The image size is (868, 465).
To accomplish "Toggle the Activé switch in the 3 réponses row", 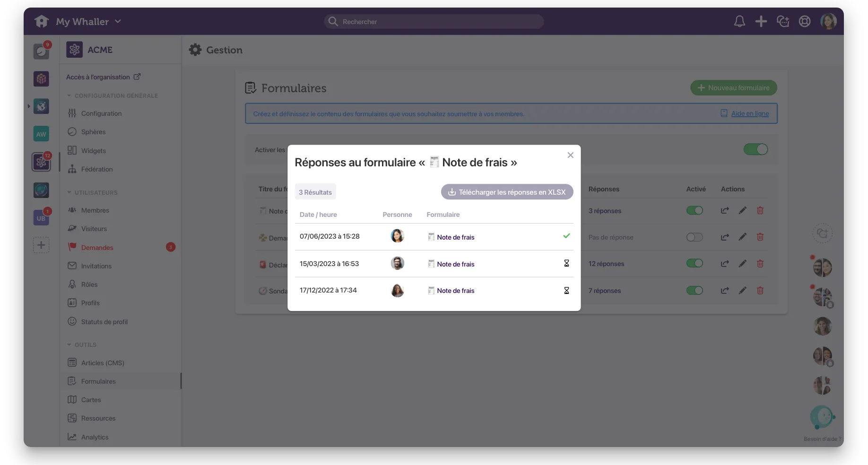I will coord(694,210).
